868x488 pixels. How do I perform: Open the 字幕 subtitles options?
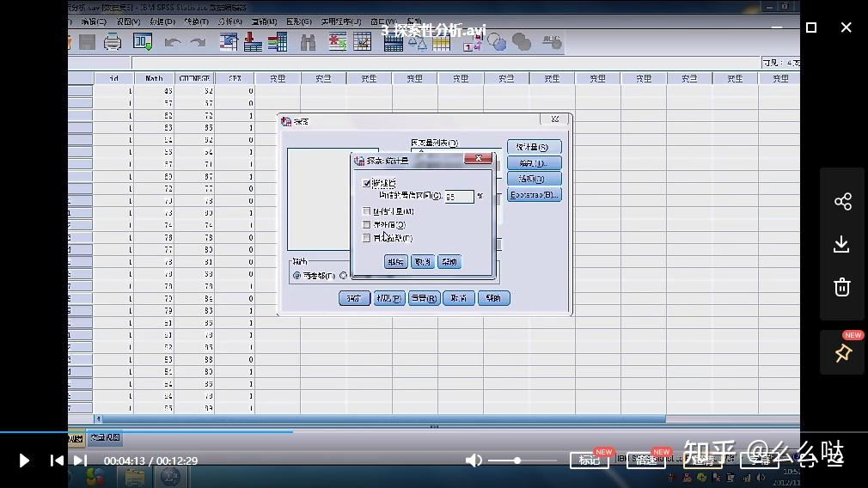click(760, 460)
